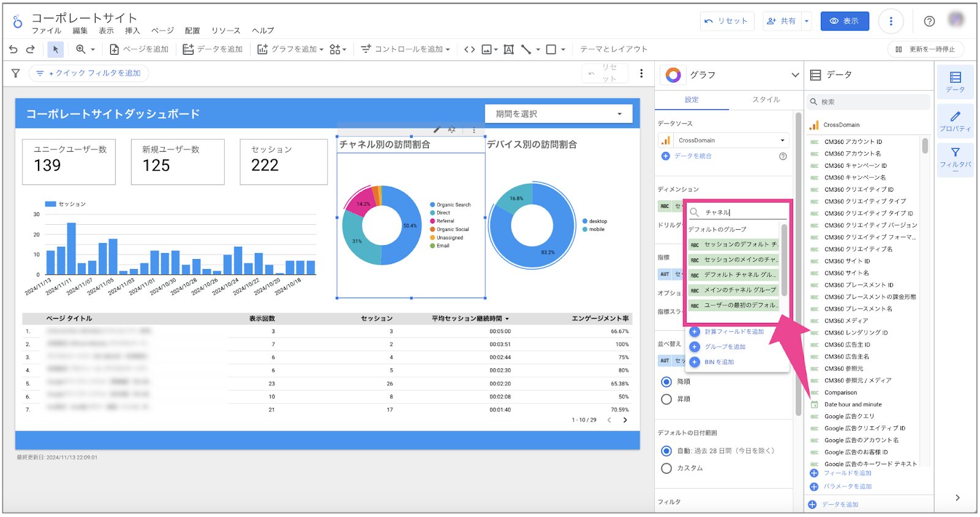This screenshot has height=517, width=980.
Task: Open the zoom level dropdown arrow
Action: pos(93,50)
